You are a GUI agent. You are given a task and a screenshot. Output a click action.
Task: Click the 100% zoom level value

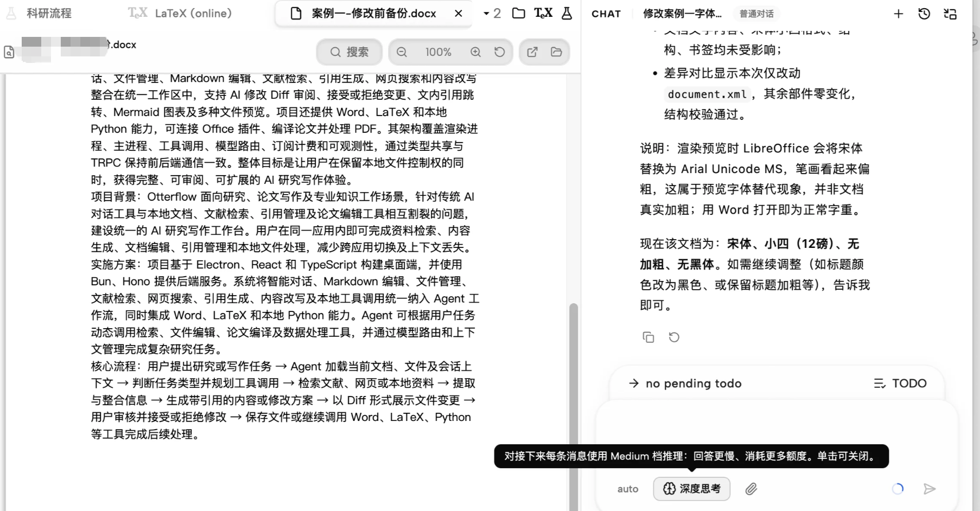(438, 52)
